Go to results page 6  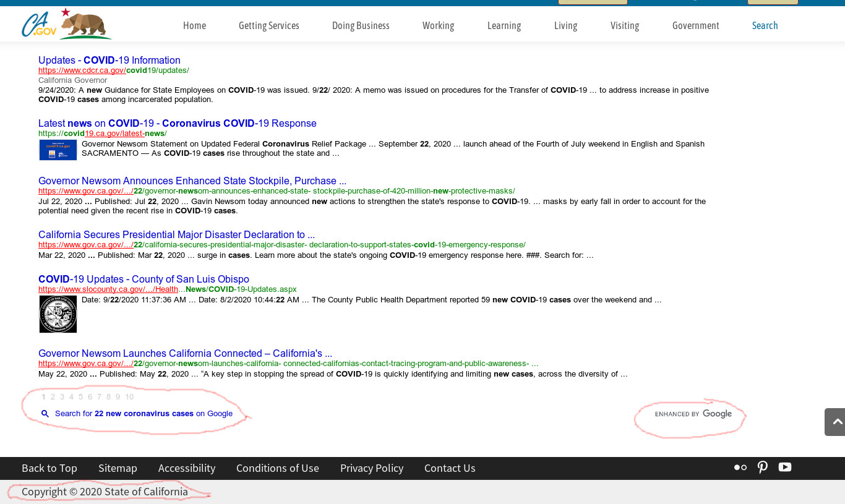[90, 397]
